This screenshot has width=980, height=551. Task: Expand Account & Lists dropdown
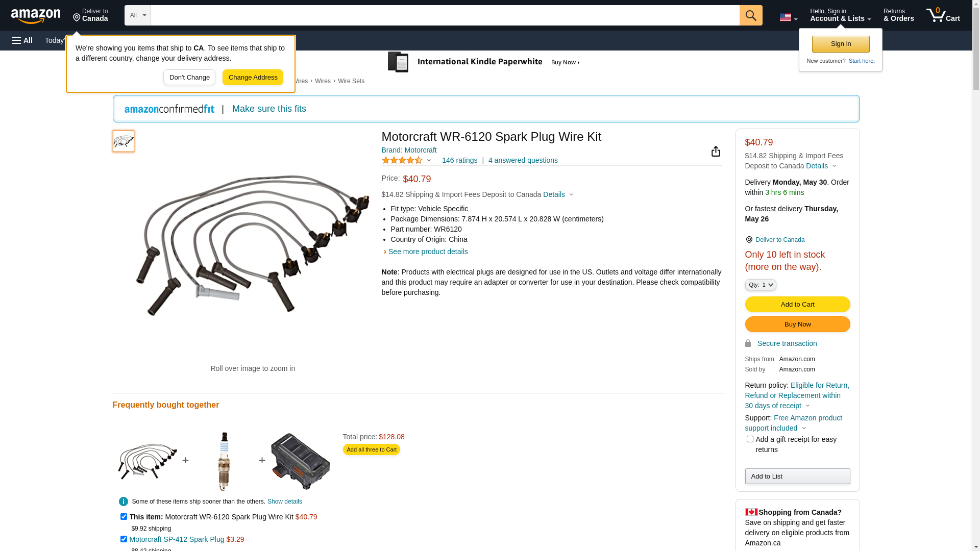point(840,15)
